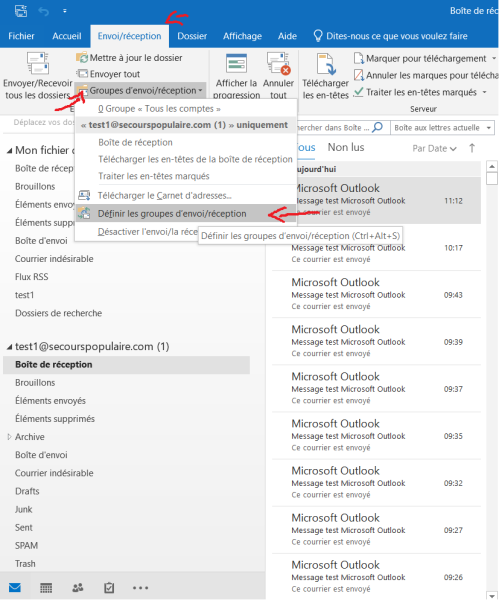Click Envoyer/Recevoir tous les dossiers icon
Viewport: 499px width, 600px height.
tap(38, 64)
